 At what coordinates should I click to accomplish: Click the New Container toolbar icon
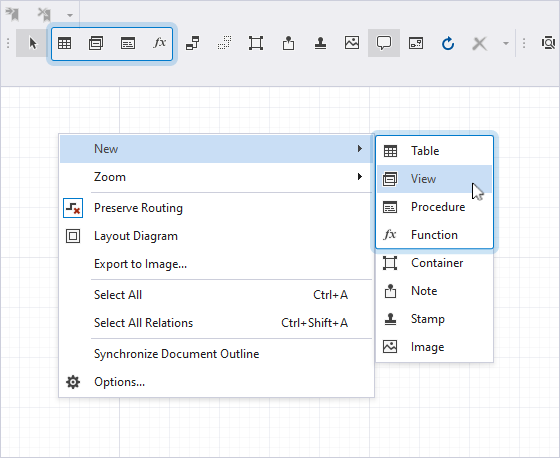click(x=256, y=43)
